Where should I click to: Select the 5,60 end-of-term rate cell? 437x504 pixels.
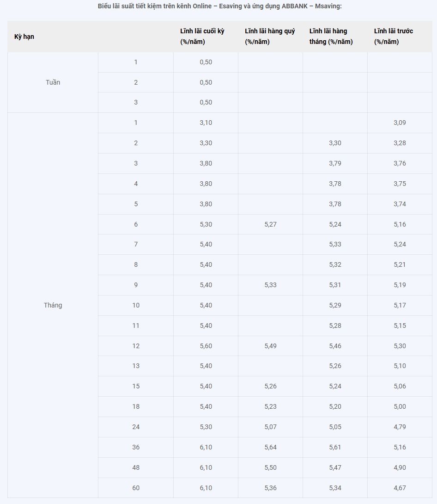206,346
